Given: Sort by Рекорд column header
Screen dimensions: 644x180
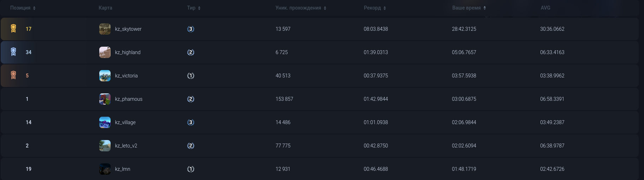Looking at the screenshot, I should (375, 8).
